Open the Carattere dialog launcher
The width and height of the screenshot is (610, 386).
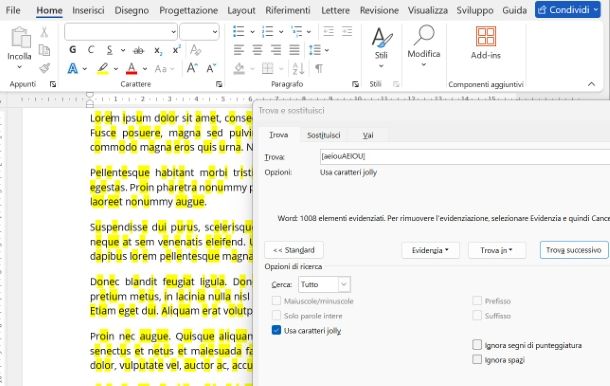click(x=219, y=84)
